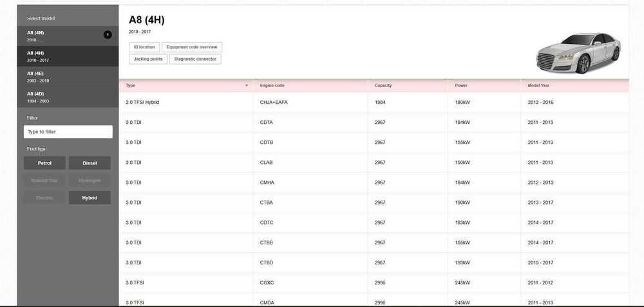Click the 3.0 TFSI type in CGXC row
644x307 pixels.
135,282
